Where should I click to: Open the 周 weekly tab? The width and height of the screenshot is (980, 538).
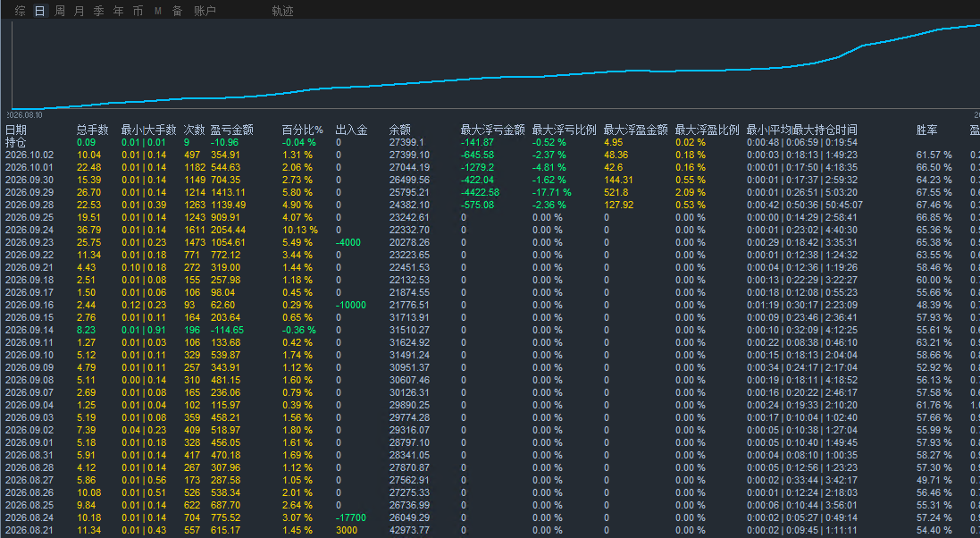click(x=59, y=11)
